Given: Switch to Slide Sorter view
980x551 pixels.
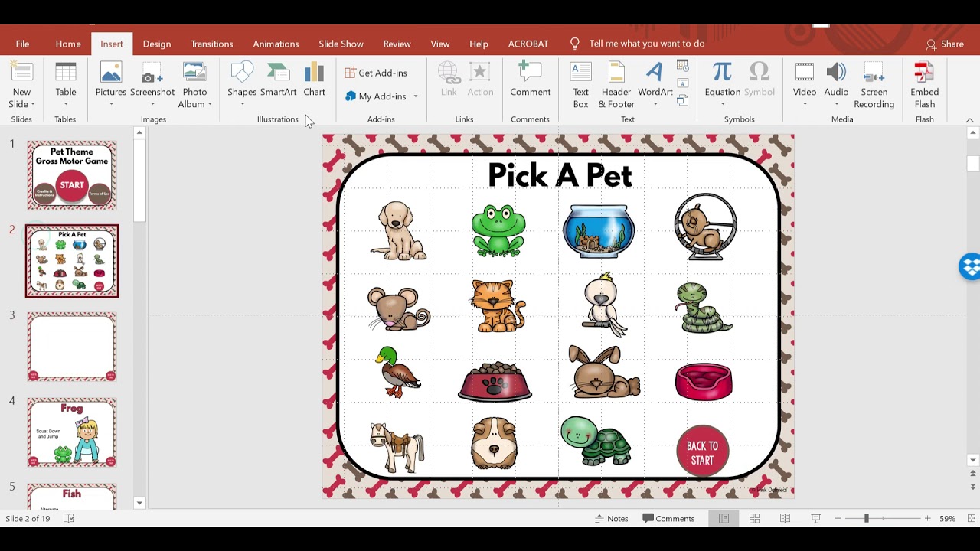Looking at the screenshot, I should (754, 518).
